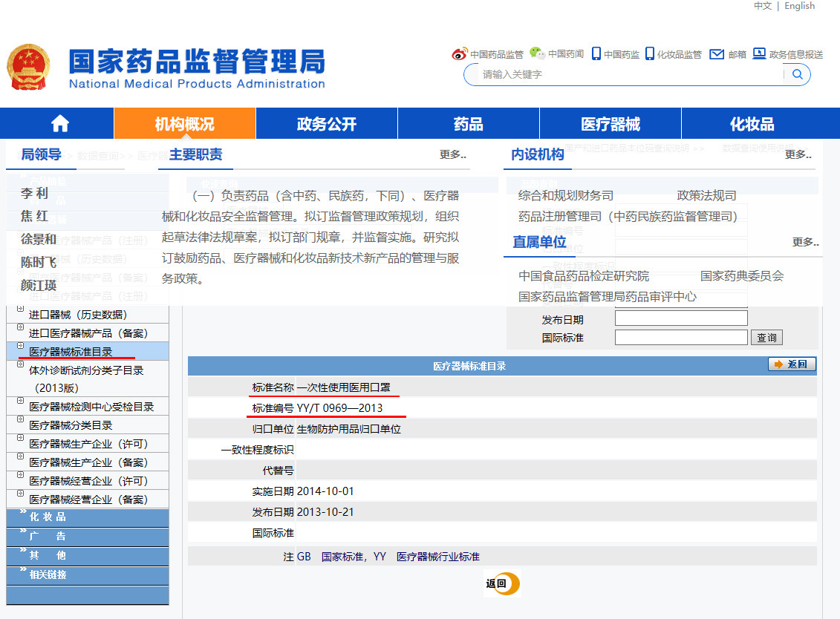This screenshot has height=619, width=840.
Task: Expand the 其他 sidebar section
Action: pyautogui.click(x=88, y=556)
